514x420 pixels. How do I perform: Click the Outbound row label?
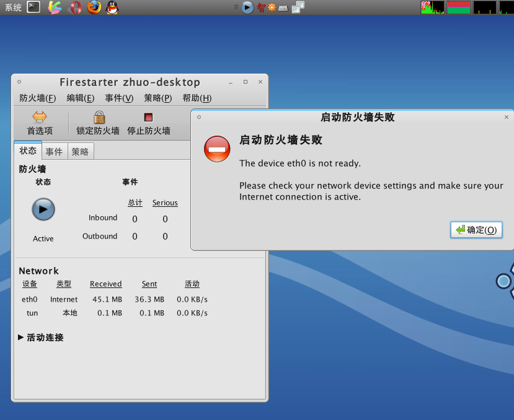point(100,236)
